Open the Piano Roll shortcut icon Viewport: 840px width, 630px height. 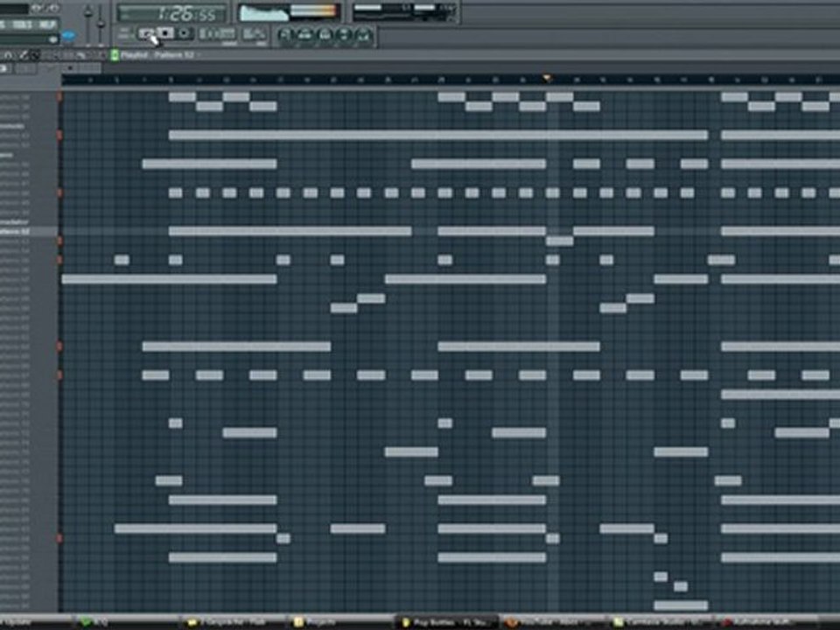[325, 35]
